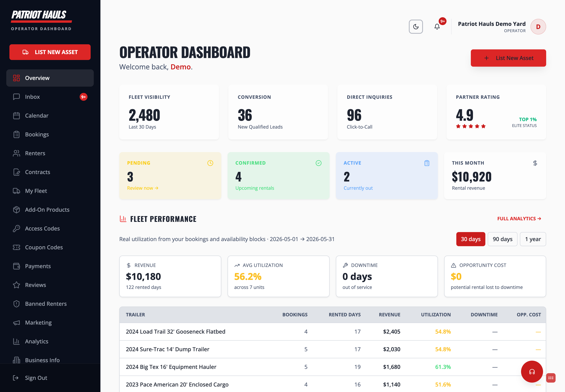Select the 2023 Pace American 20' Enclosed Cargo row

coord(332,384)
